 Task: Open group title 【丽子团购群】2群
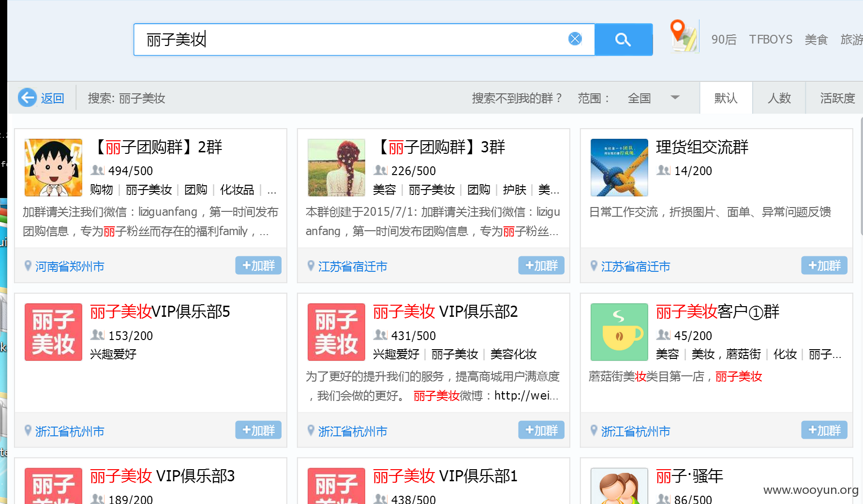tap(156, 147)
